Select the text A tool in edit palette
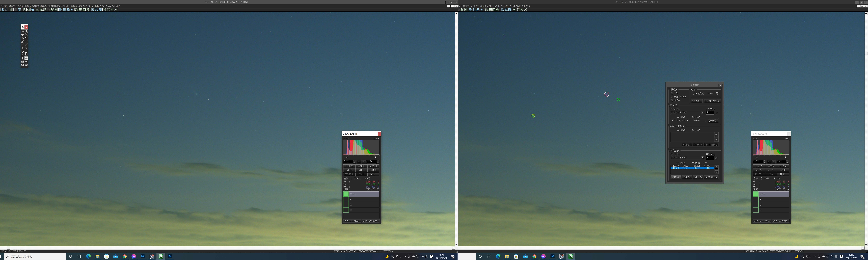The image size is (868, 260). pos(23,48)
